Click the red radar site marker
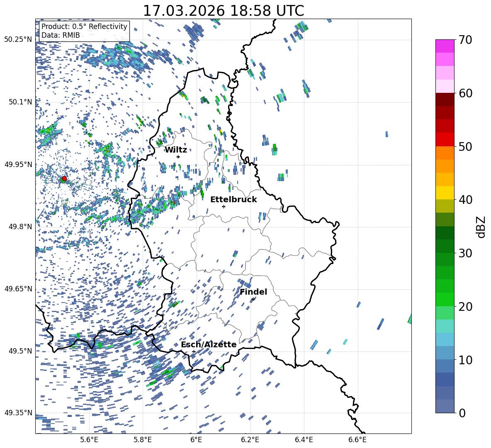The image size is (491, 448). [64, 179]
